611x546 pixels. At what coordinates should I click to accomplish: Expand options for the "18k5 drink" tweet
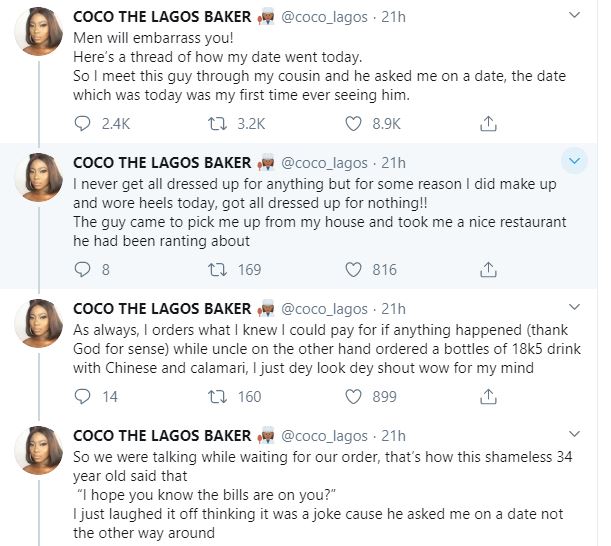(x=574, y=307)
